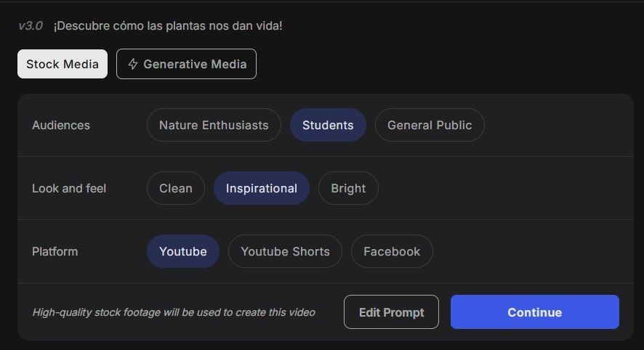
Task: Toggle the Students audience chip
Action: pos(328,125)
